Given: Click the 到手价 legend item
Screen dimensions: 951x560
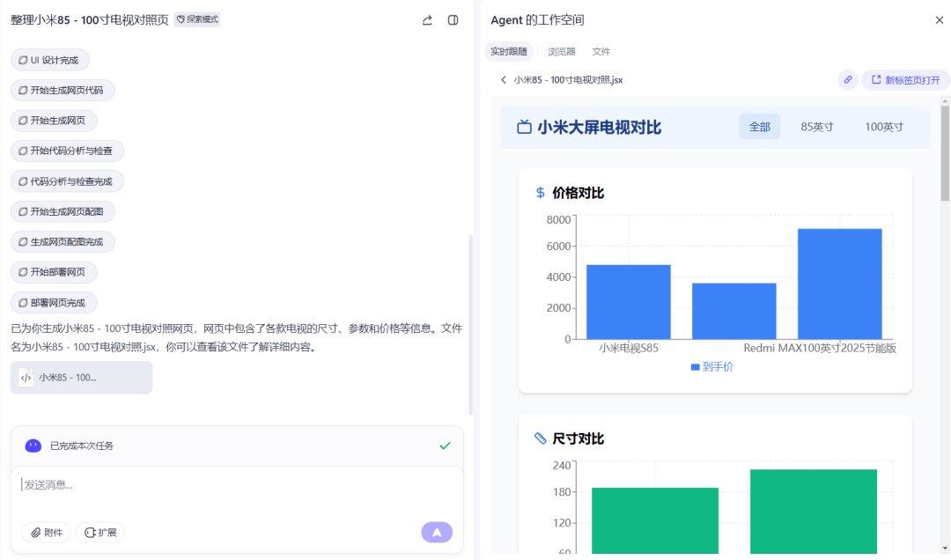Looking at the screenshot, I should [712, 367].
